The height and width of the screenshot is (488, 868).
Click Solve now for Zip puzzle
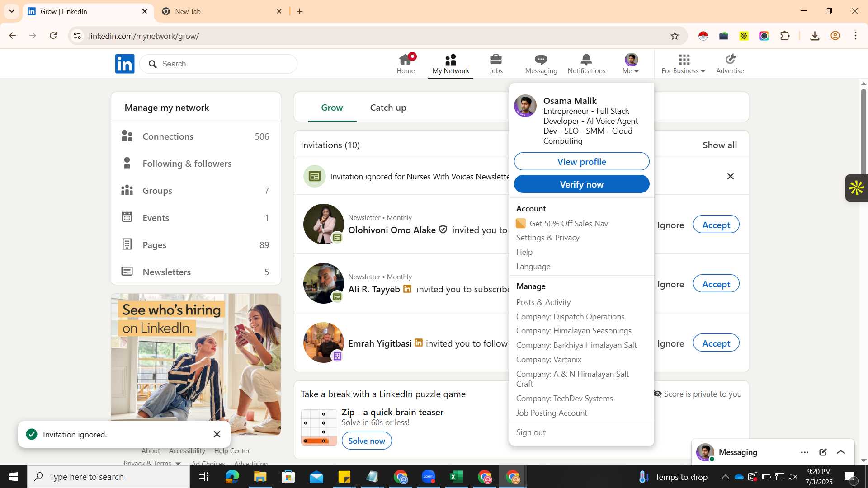pos(366,441)
